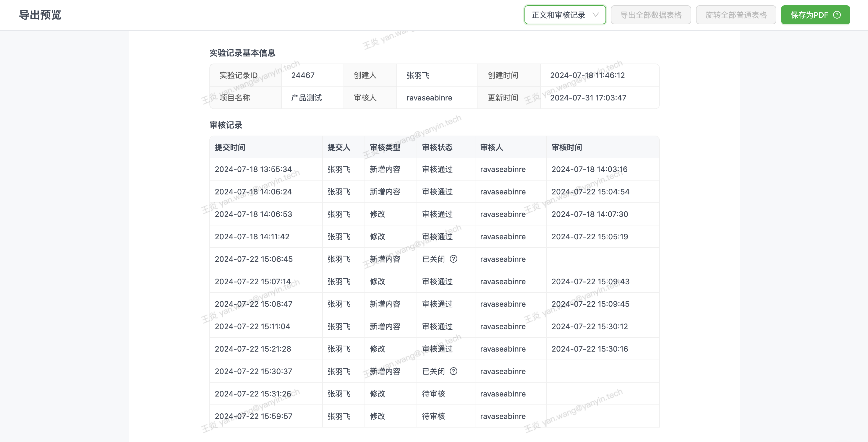Click the 导出预览 page title
Viewport: 868px width, 442px height.
(x=40, y=15)
